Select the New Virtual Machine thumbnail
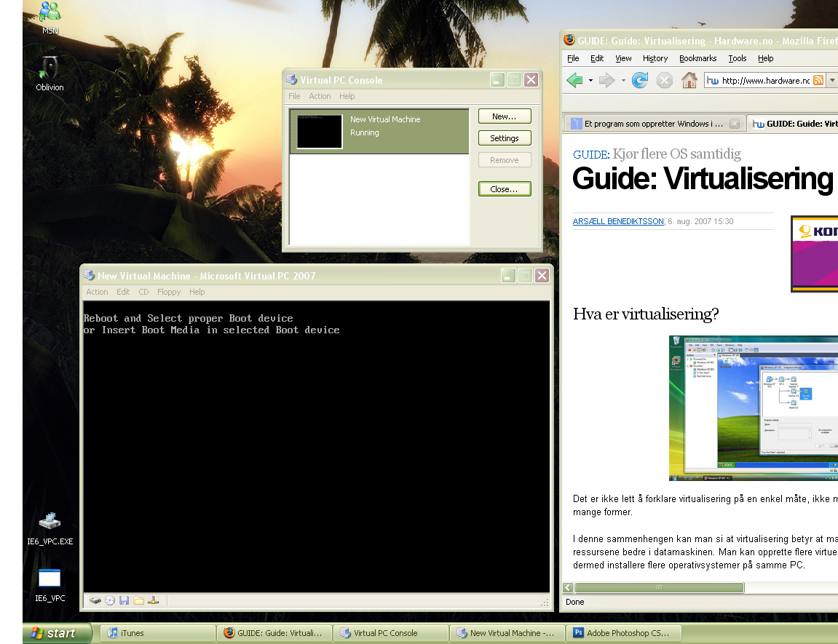This screenshot has height=644, width=838. pyautogui.click(x=320, y=132)
